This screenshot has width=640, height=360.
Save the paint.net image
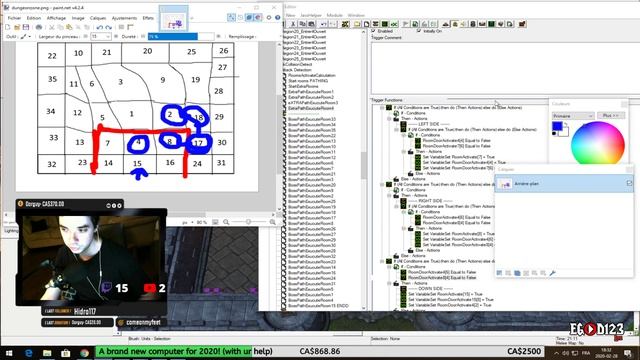[26, 27]
